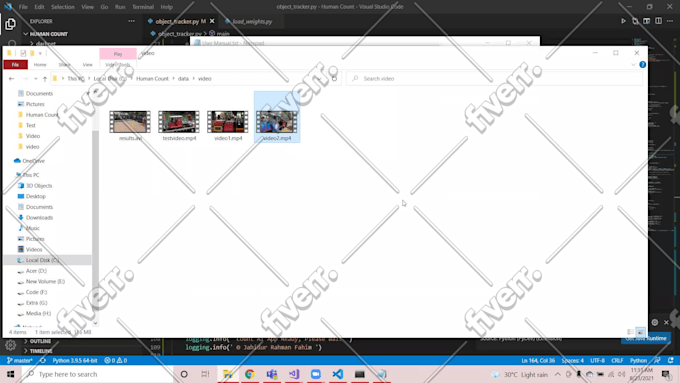
Task: Switch to Details view icon in File Explorer
Action: [x=631, y=332]
